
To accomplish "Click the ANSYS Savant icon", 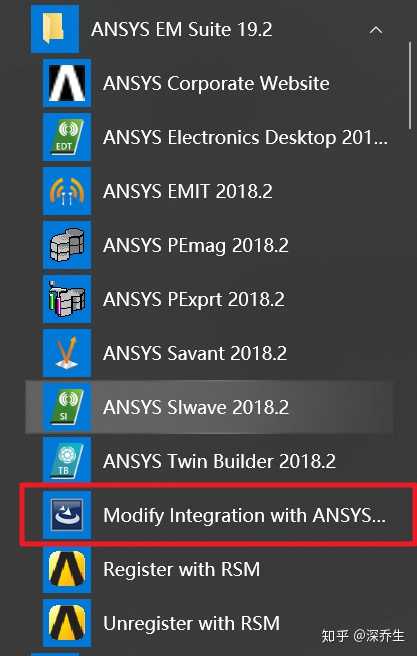I will coord(67,353).
